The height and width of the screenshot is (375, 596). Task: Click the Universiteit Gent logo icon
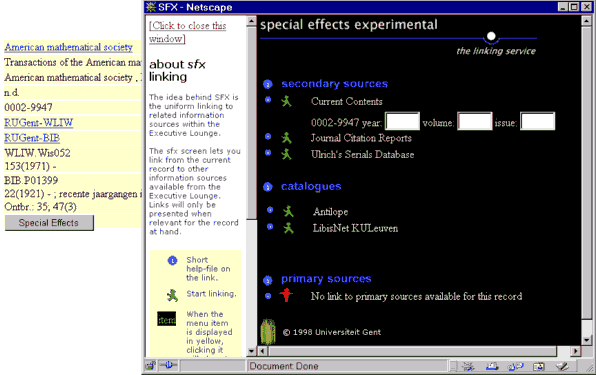click(268, 331)
